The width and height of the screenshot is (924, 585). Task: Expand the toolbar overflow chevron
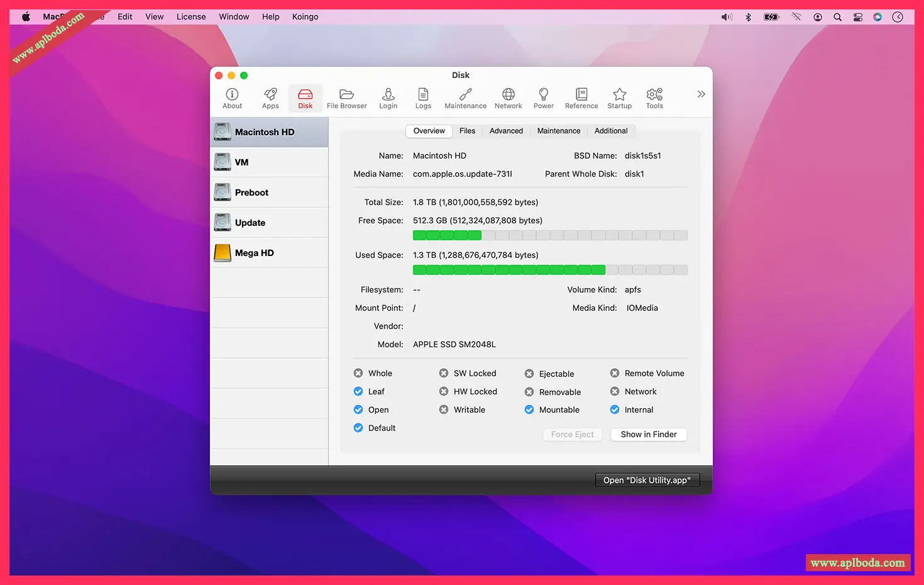point(701,94)
